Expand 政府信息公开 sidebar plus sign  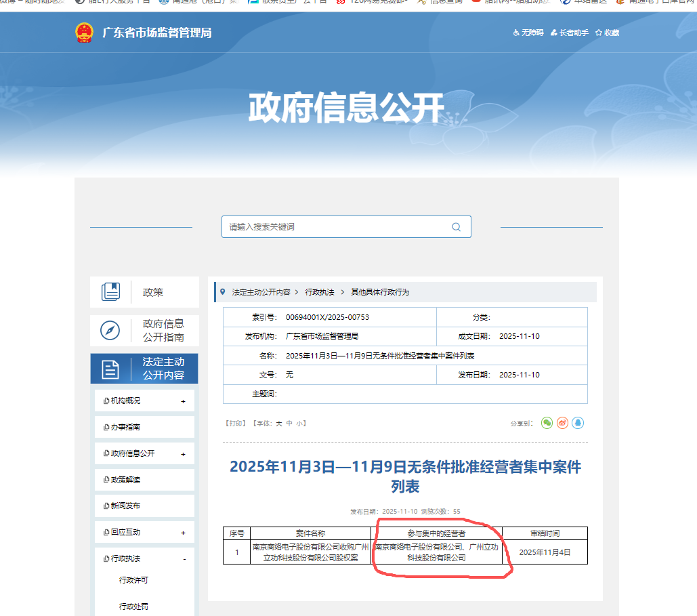[x=183, y=454]
